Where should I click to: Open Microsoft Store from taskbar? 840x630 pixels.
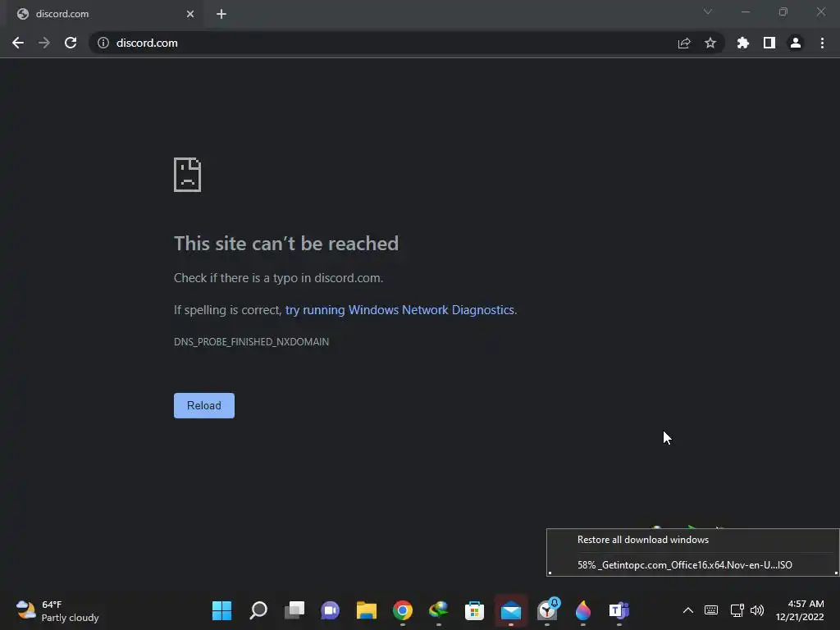coord(474,610)
